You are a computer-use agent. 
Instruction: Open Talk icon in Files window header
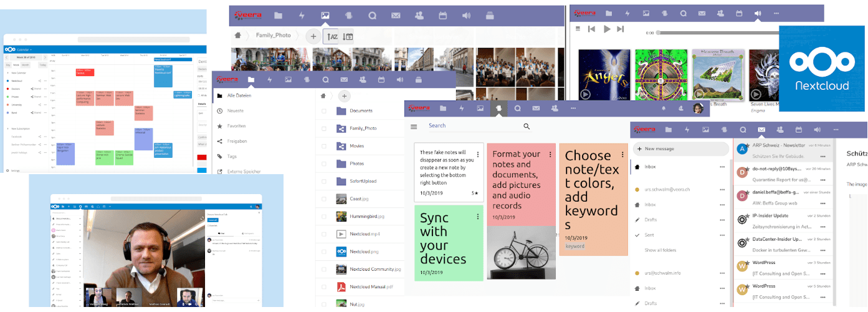325,80
